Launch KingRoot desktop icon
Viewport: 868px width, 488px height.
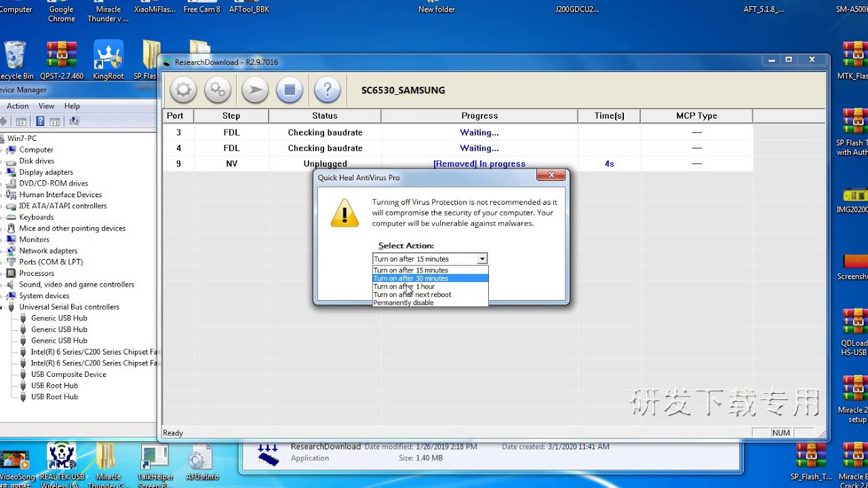click(x=108, y=60)
